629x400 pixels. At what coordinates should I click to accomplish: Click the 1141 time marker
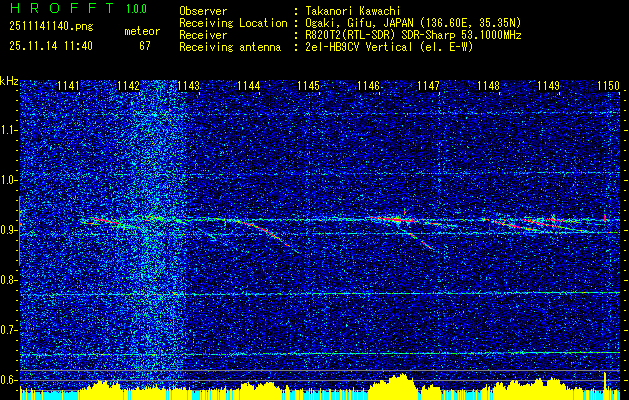pyautogui.click(x=68, y=86)
